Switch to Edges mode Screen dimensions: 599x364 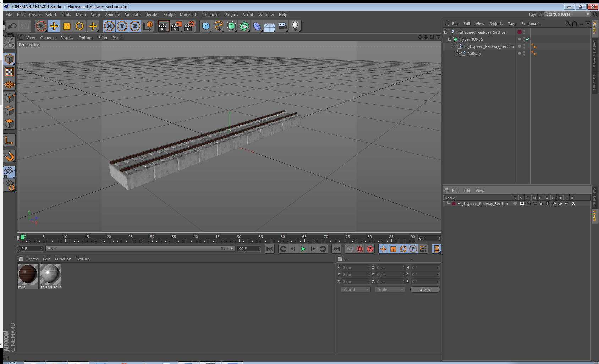[10, 110]
